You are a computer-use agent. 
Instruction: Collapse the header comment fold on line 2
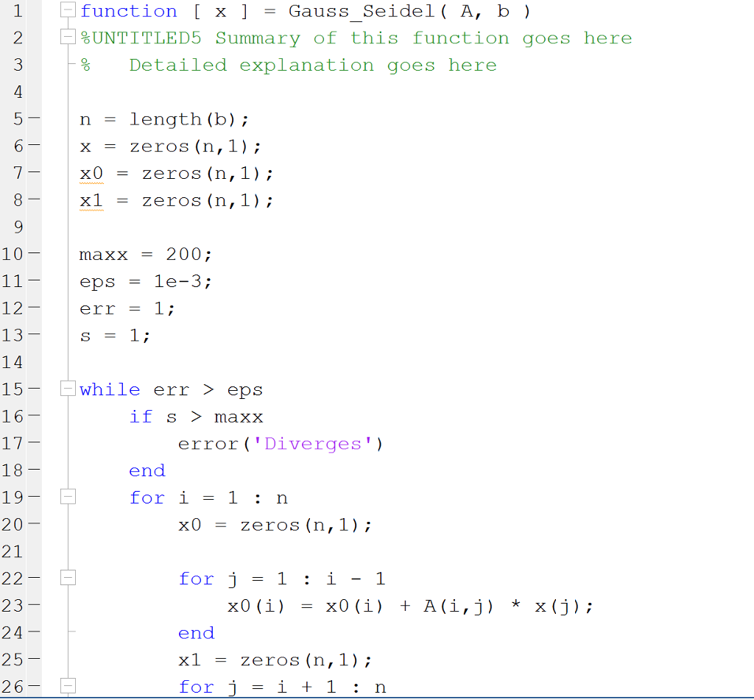(67, 37)
